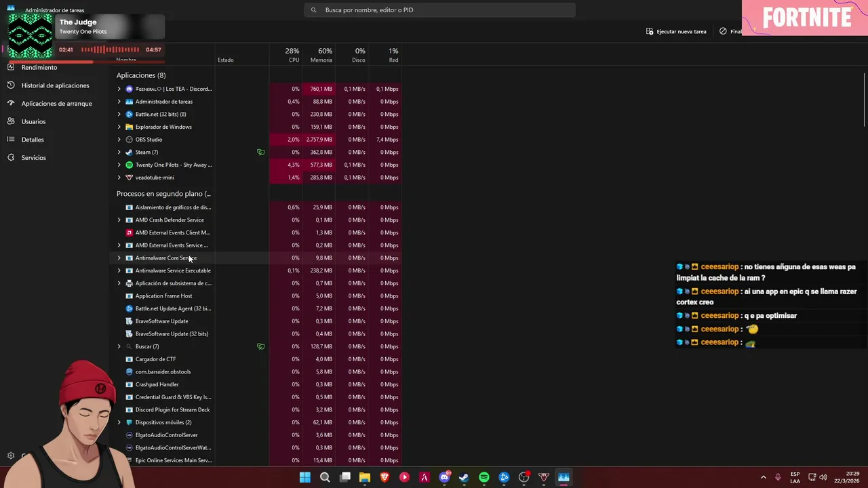This screenshot has width=868, height=488.
Task: Expand Battle.net (32 bits) process group
Action: [x=119, y=114]
